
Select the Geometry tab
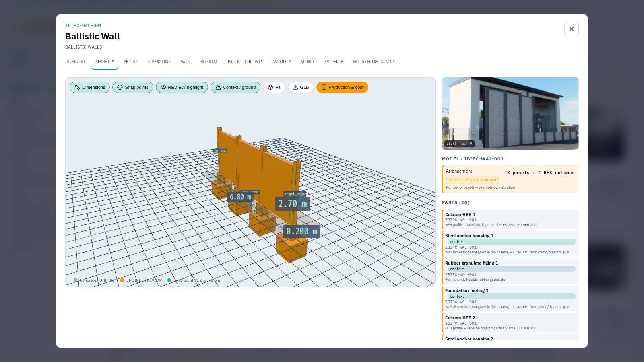tap(105, 62)
